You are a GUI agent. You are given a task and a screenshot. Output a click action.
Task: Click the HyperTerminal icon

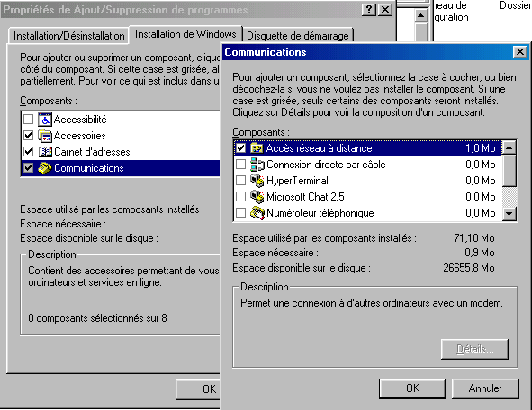pyautogui.click(x=257, y=181)
